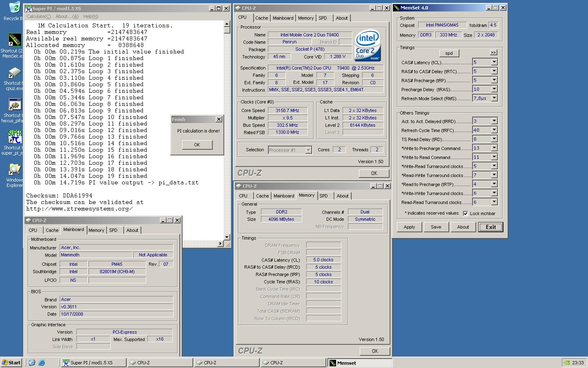588x368 pixels.
Task: Expand the RAS# Precharge (tRP) dropdown
Action: [494, 80]
